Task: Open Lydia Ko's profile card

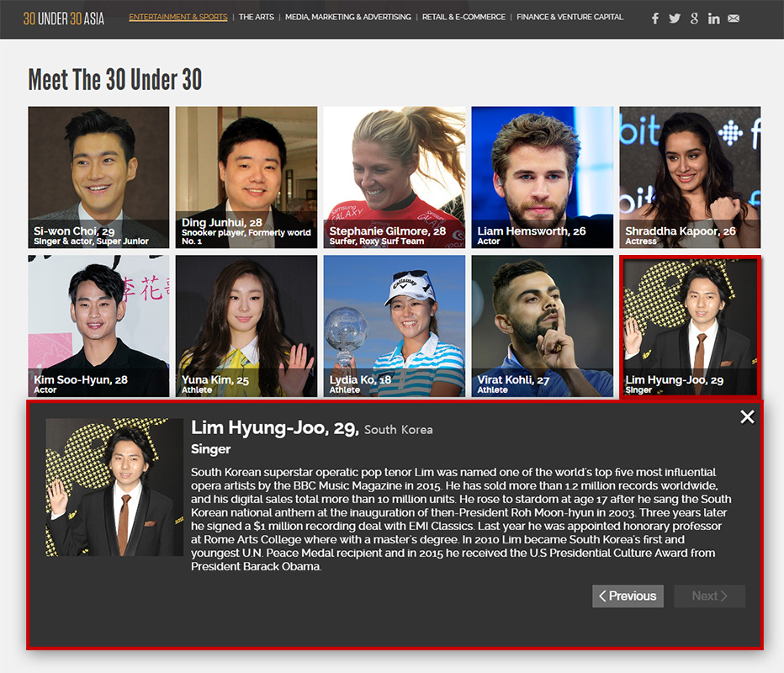Action: (394, 326)
